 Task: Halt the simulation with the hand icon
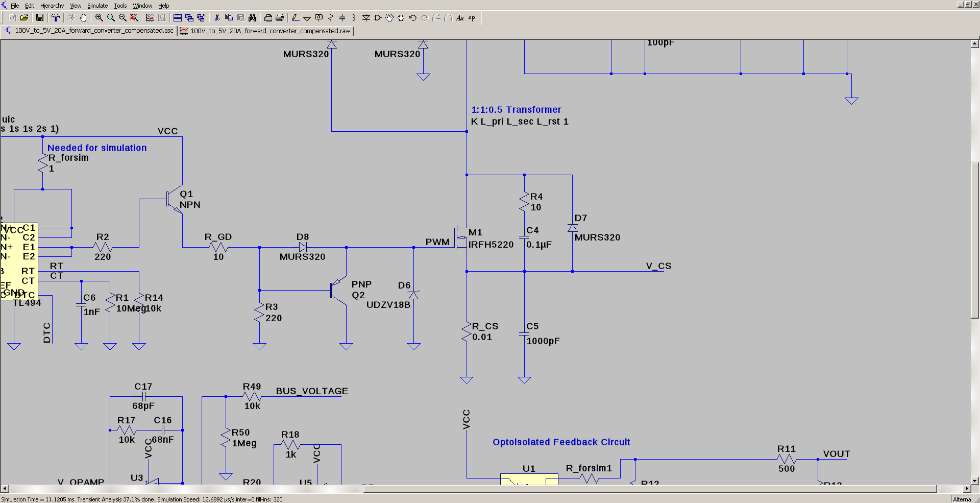click(x=83, y=18)
